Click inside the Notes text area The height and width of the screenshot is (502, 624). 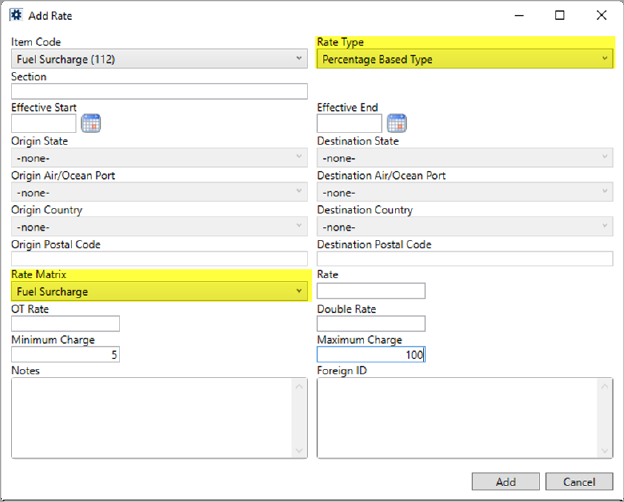pyautogui.click(x=152, y=418)
